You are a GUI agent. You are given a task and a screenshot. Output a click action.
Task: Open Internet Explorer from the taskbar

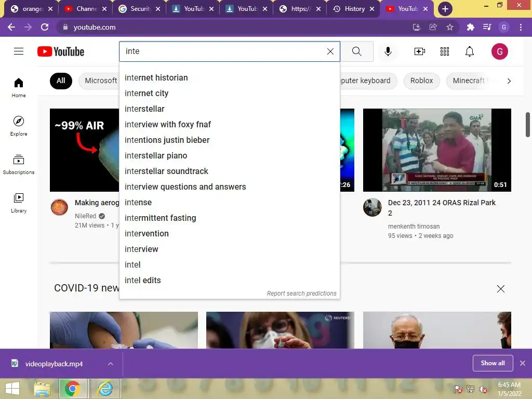(105, 389)
